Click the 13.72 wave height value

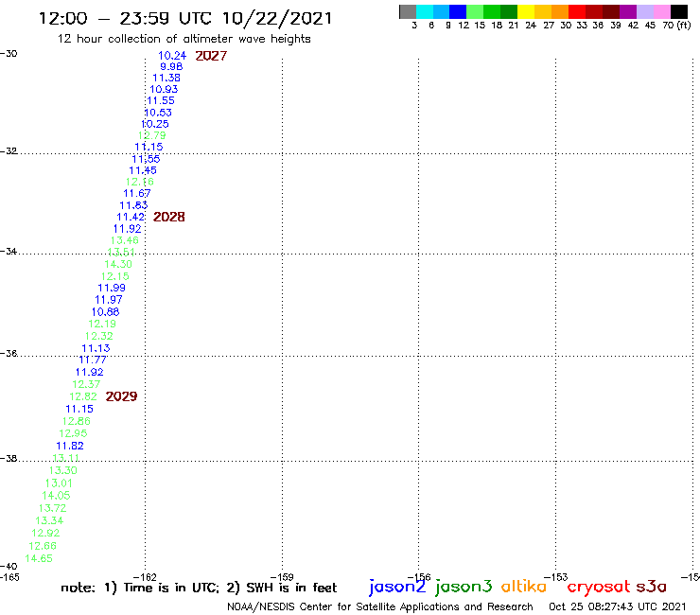tap(53, 508)
